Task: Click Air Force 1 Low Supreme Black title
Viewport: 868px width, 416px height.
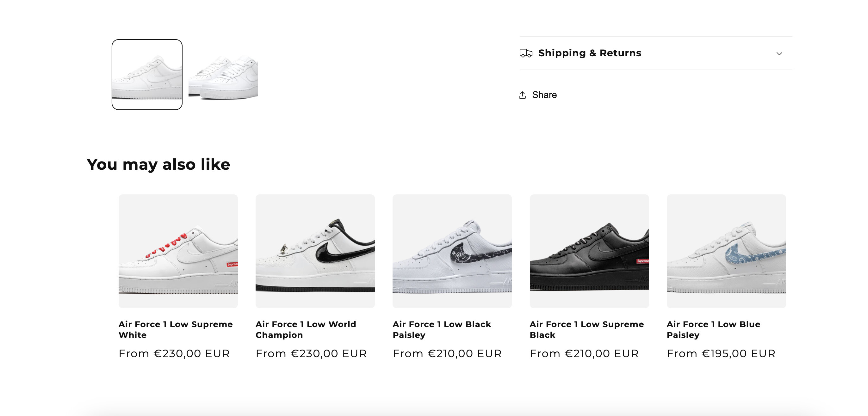Action: [587, 329]
